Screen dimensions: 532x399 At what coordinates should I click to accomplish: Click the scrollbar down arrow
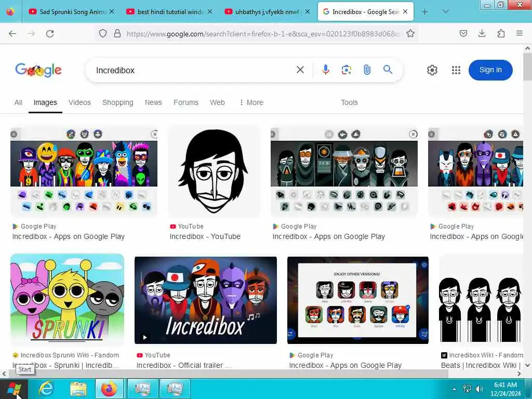click(x=528, y=365)
